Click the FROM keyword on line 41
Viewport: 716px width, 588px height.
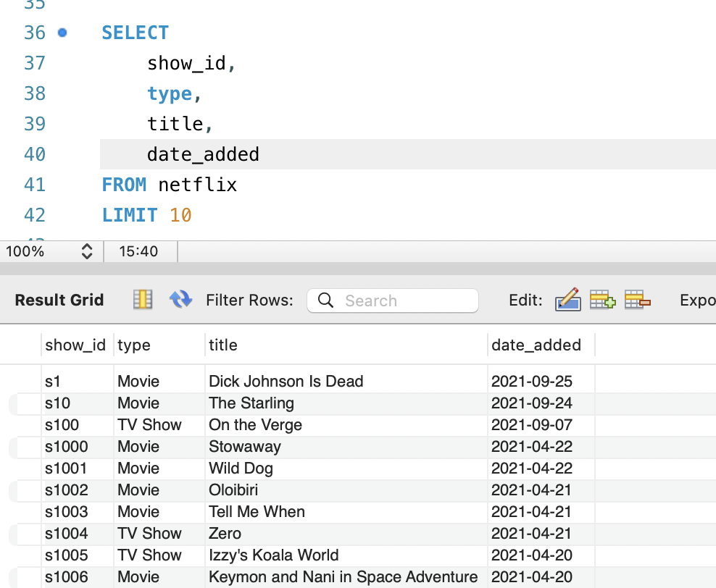[124, 185]
